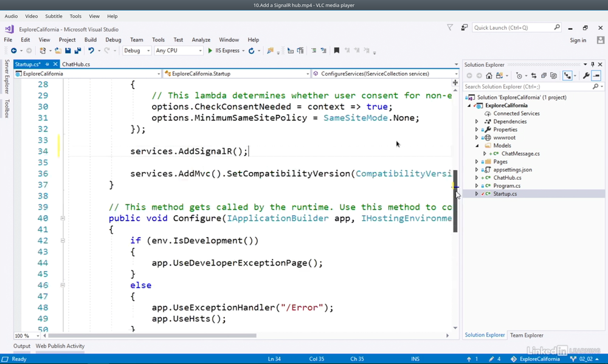
Task: Start IIS Express with the green play button
Action: click(x=210, y=51)
